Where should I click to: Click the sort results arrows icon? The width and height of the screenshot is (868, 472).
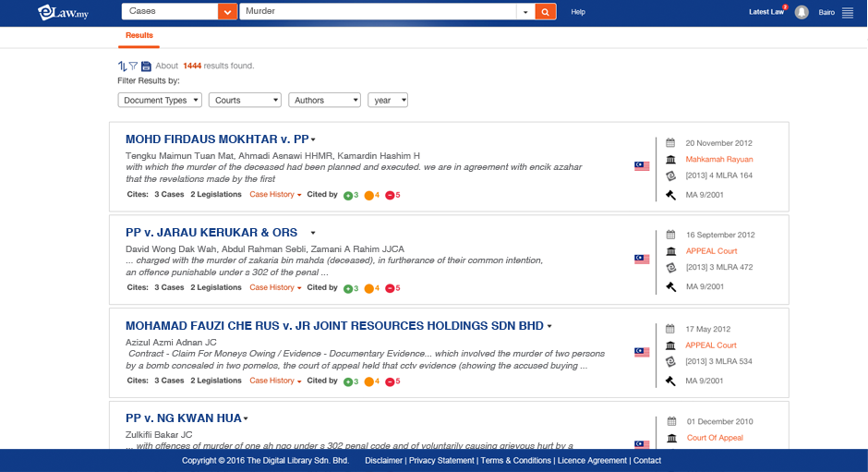point(122,67)
